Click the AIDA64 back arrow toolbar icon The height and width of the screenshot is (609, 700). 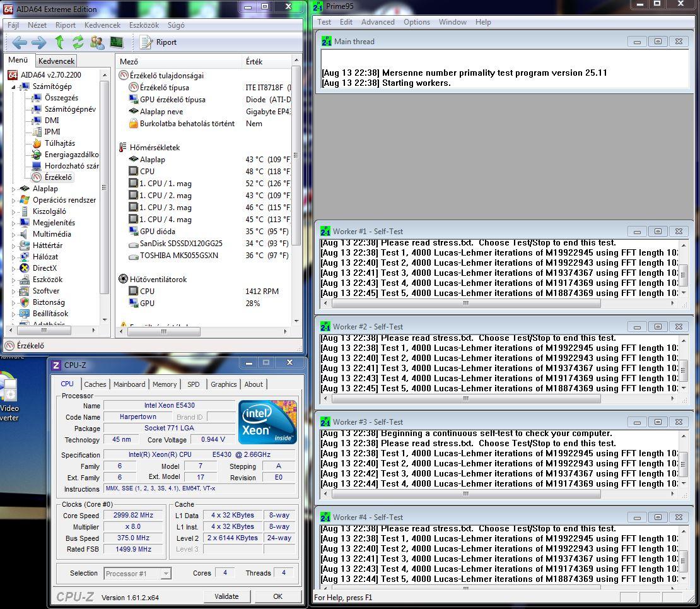[19, 42]
